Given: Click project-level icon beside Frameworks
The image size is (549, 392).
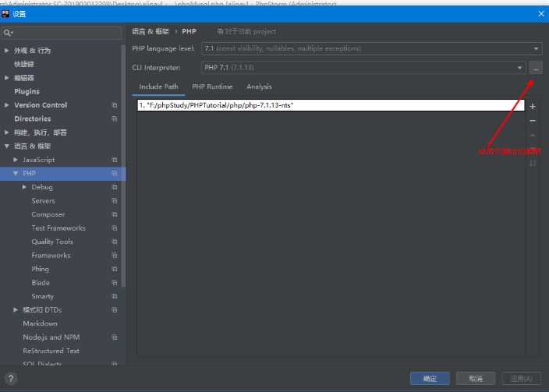Looking at the screenshot, I should pyautogui.click(x=115, y=255).
